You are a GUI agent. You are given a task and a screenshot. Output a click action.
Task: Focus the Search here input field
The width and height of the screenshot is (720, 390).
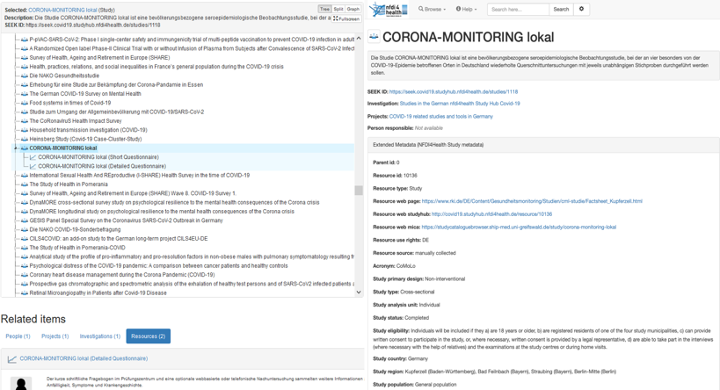tap(518, 9)
